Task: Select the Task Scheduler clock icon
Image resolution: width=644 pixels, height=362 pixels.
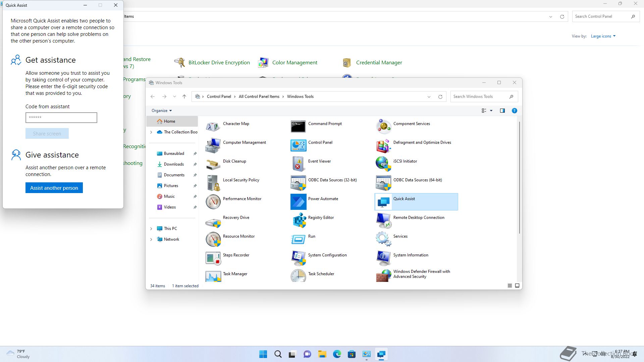Action: click(x=298, y=276)
